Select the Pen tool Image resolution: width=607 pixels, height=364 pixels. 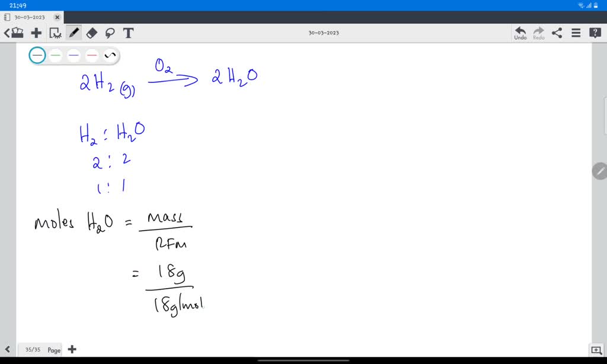(74, 33)
